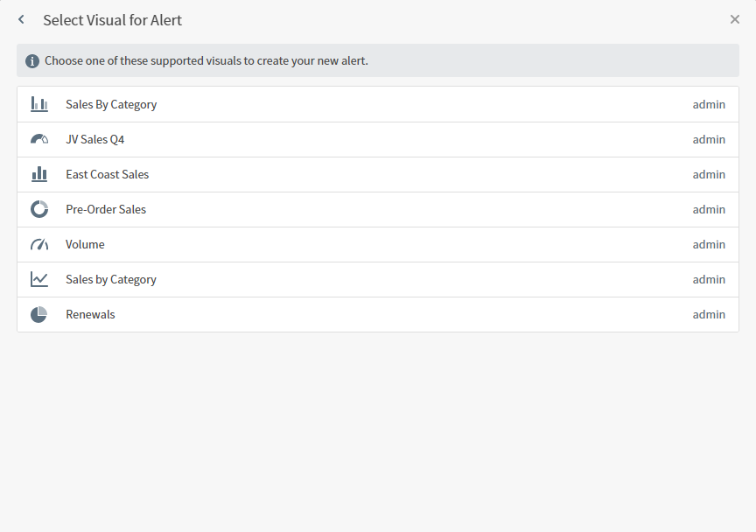Select the speedometer icon next to Volume
Screen dimensions: 756x532
[39, 243]
